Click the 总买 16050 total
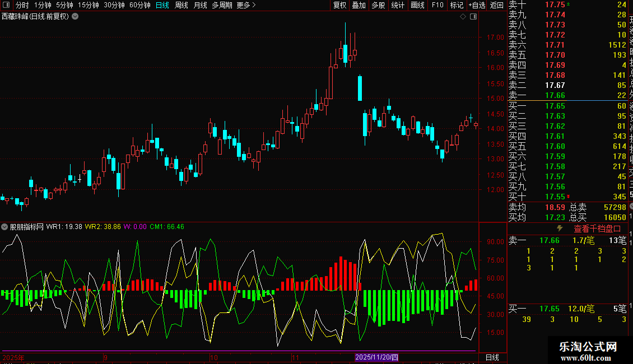 (x=615, y=217)
